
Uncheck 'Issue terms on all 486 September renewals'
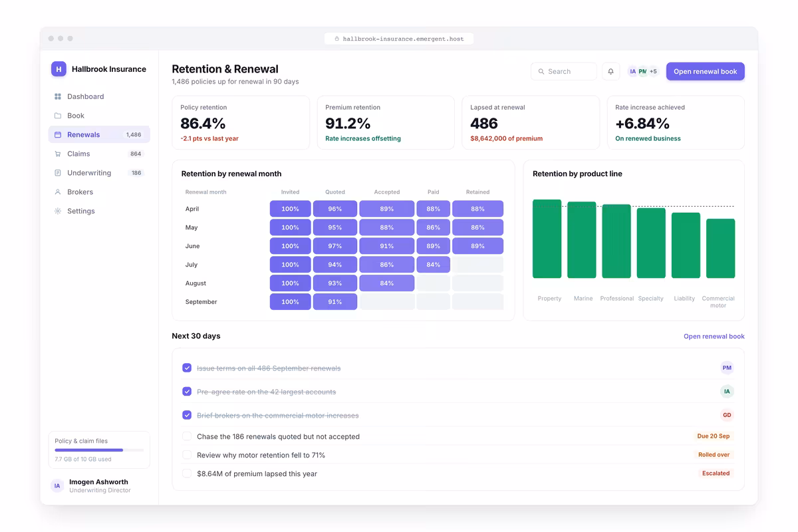point(187,368)
